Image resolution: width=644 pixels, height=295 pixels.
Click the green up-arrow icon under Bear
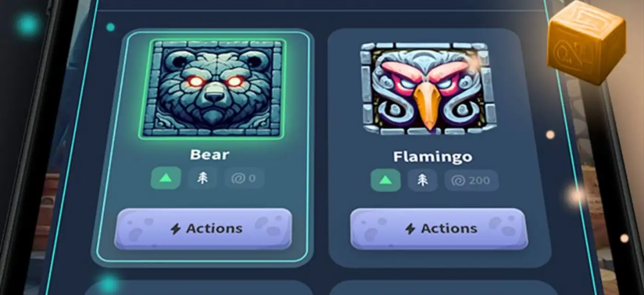click(166, 178)
